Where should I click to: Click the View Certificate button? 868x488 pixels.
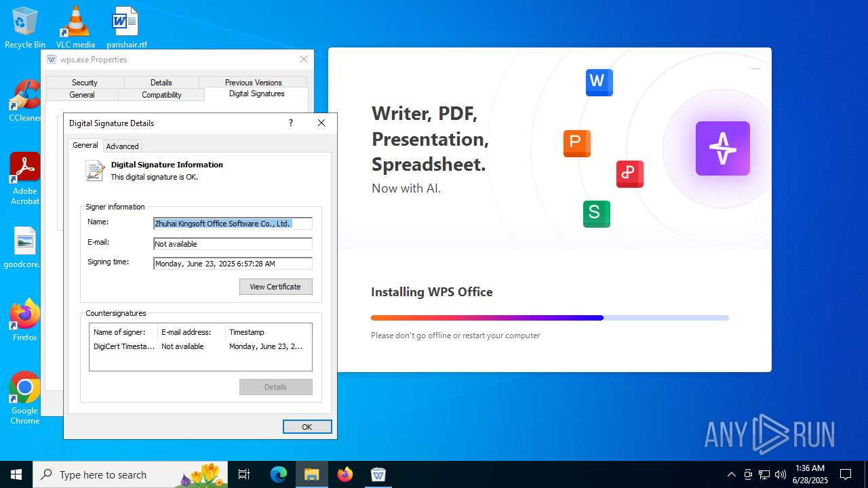click(x=275, y=287)
